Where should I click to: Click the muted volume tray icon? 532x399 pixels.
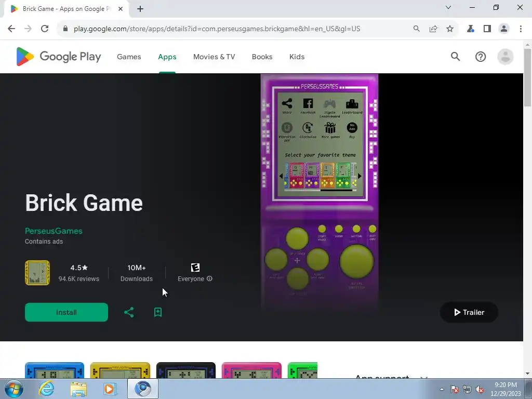tap(480, 389)
